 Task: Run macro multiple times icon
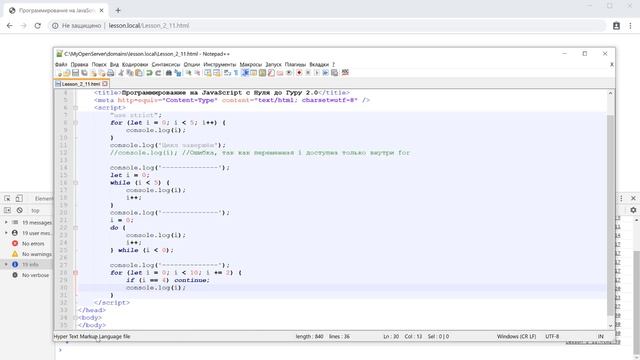point(325,73)
